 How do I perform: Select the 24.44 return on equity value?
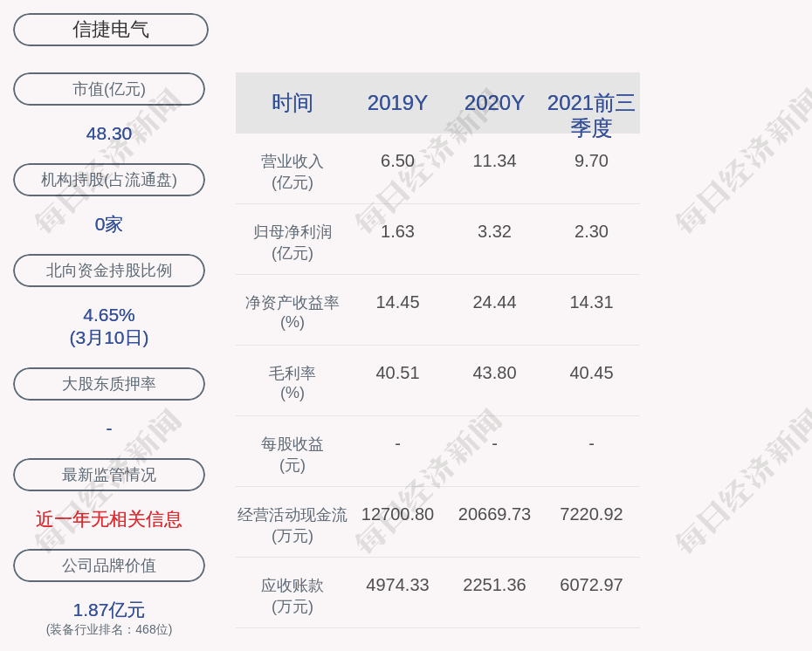(494, 302)
